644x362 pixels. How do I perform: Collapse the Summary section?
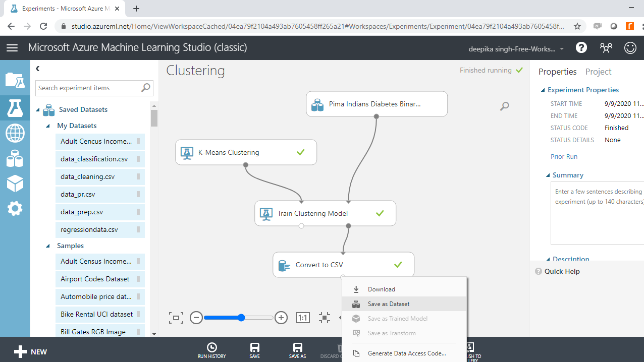[x=548, y=175]
